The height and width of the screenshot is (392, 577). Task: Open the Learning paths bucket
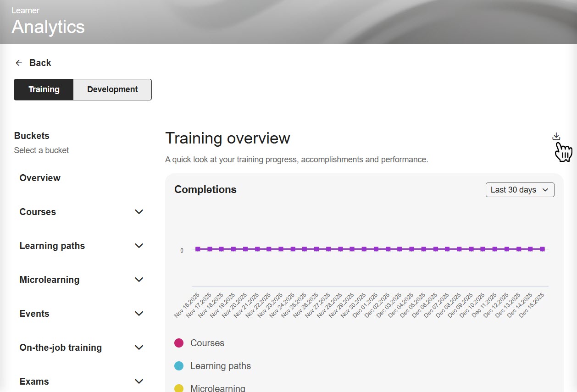click(x=52, y=246)
